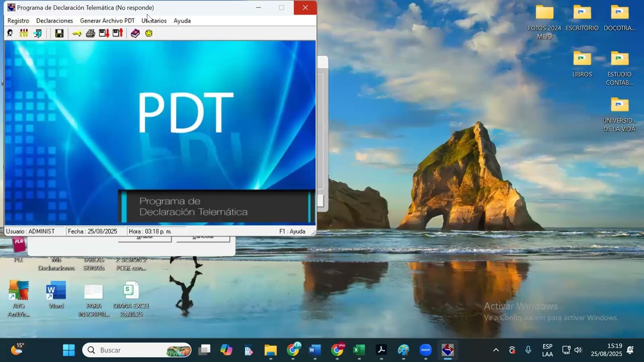
Task: Click the group of people toolbar icon
Action: (24, 33)
